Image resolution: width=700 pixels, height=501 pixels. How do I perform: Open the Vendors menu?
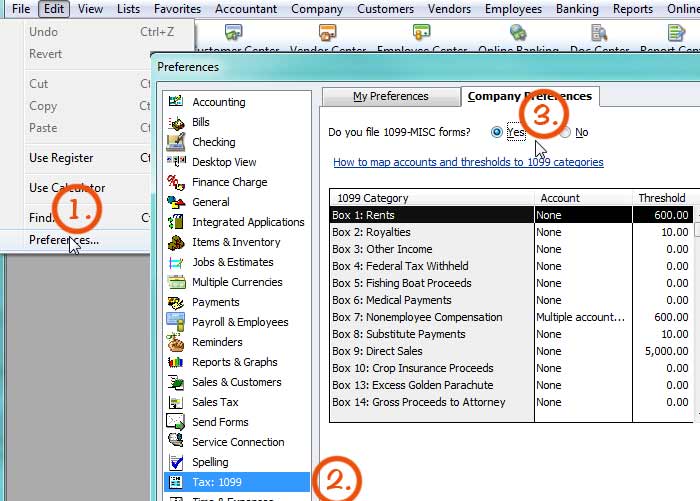click(449, 9)
